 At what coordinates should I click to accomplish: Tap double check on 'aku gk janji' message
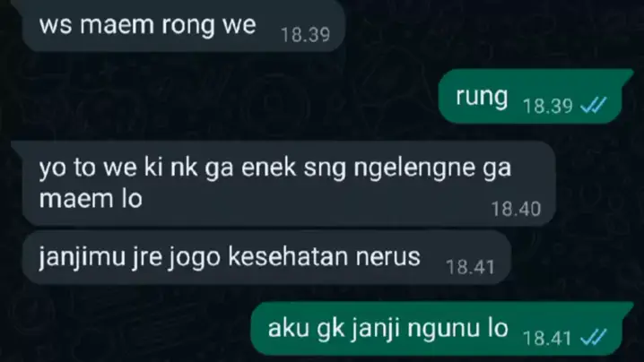click(594, 338)
